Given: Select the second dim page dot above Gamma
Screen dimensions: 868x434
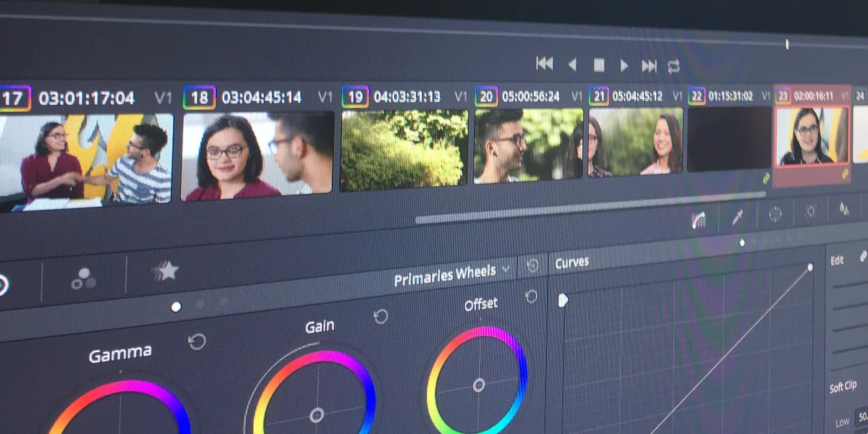Looking at the screenshot, I should [x=200, y=304].
